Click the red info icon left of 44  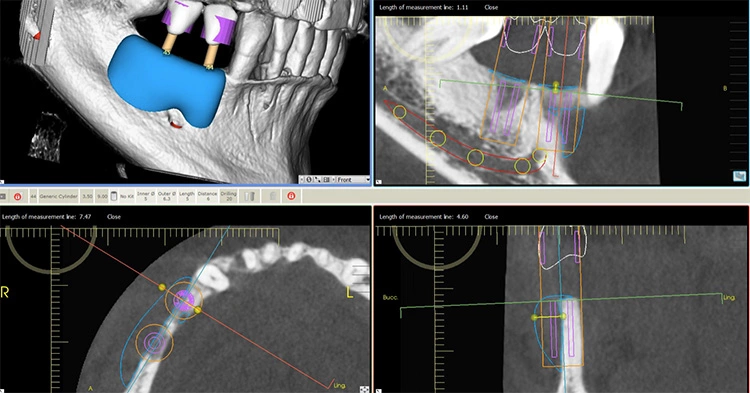click(18, 196)
